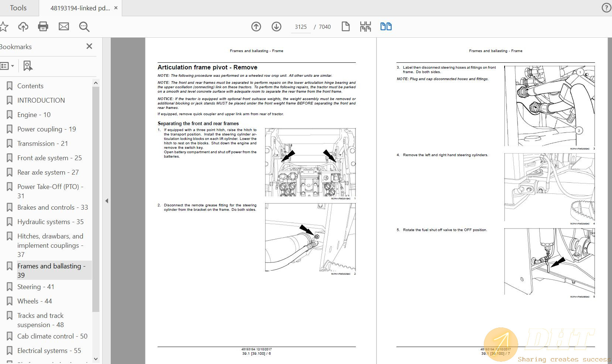The image size is (612, 364).
Task: Jump to Wheels - 44 bookmark
Action: [x=35, y=301]
